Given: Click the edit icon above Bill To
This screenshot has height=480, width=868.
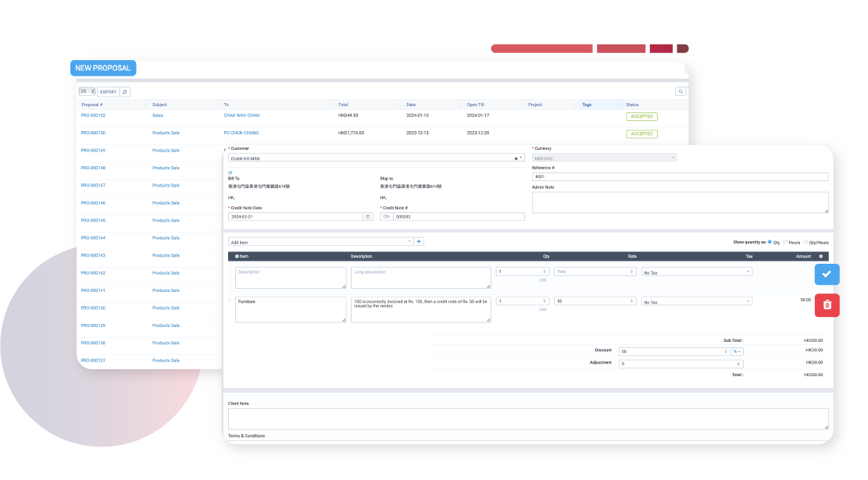Looking at the screenshot, I should 230,172.
